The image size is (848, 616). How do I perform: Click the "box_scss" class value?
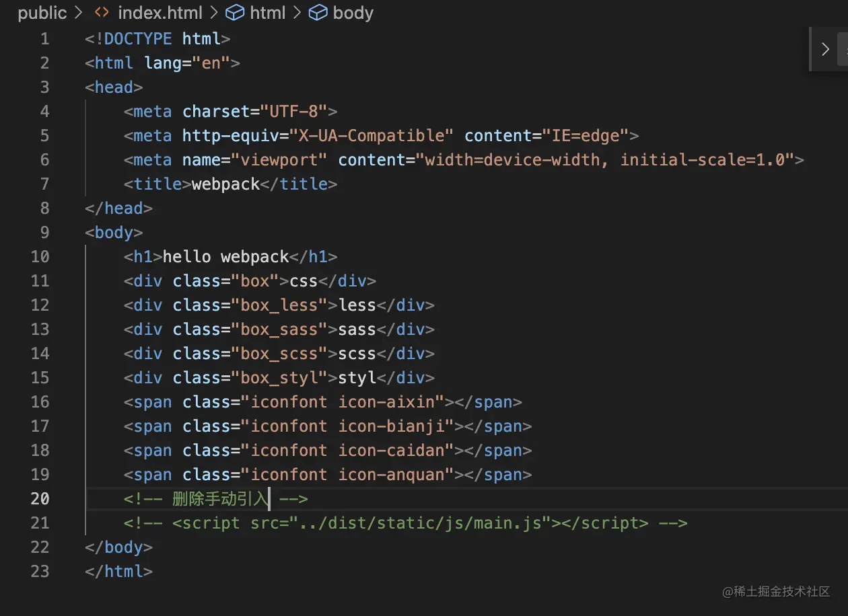[279, 354]
